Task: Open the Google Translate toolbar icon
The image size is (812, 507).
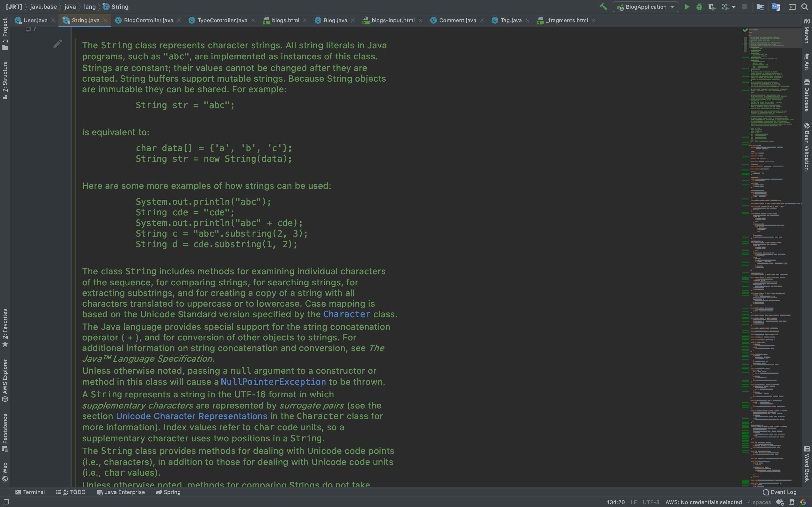Action: coord(776,7)
